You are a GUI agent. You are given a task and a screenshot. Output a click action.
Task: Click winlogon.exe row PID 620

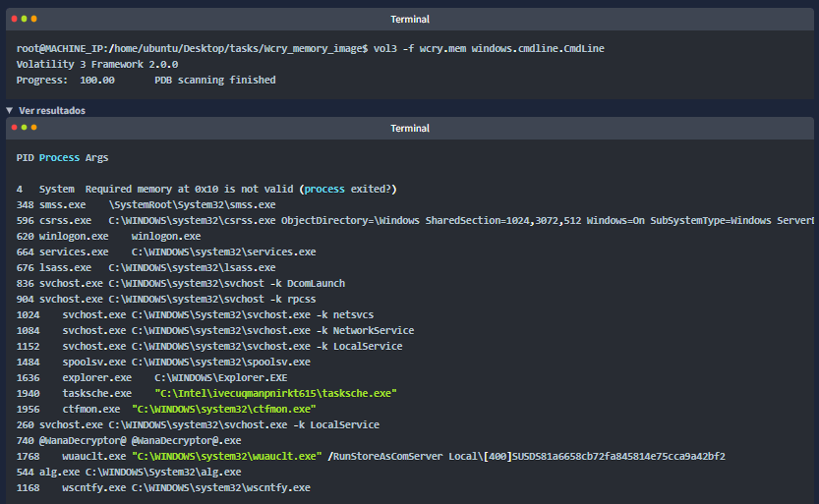108,236
